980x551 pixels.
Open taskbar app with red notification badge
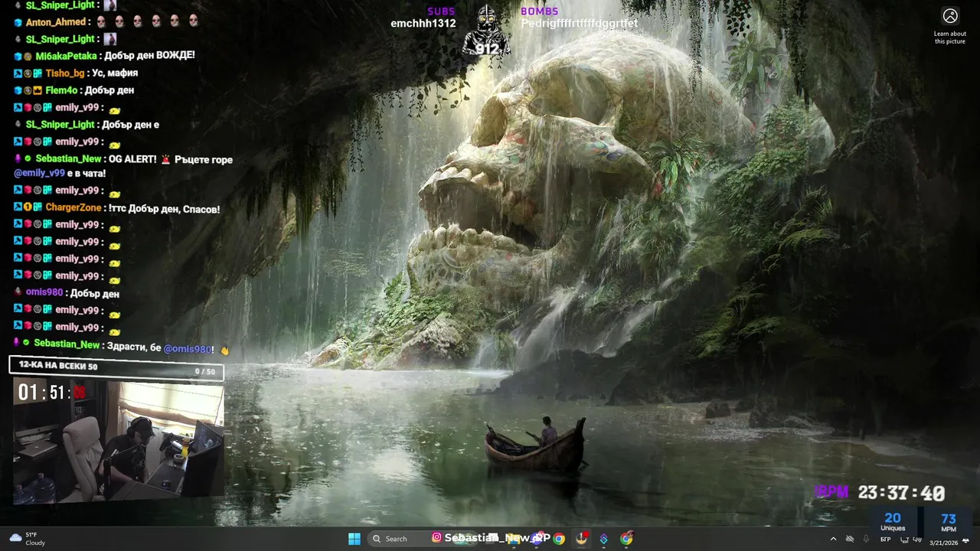582,539
